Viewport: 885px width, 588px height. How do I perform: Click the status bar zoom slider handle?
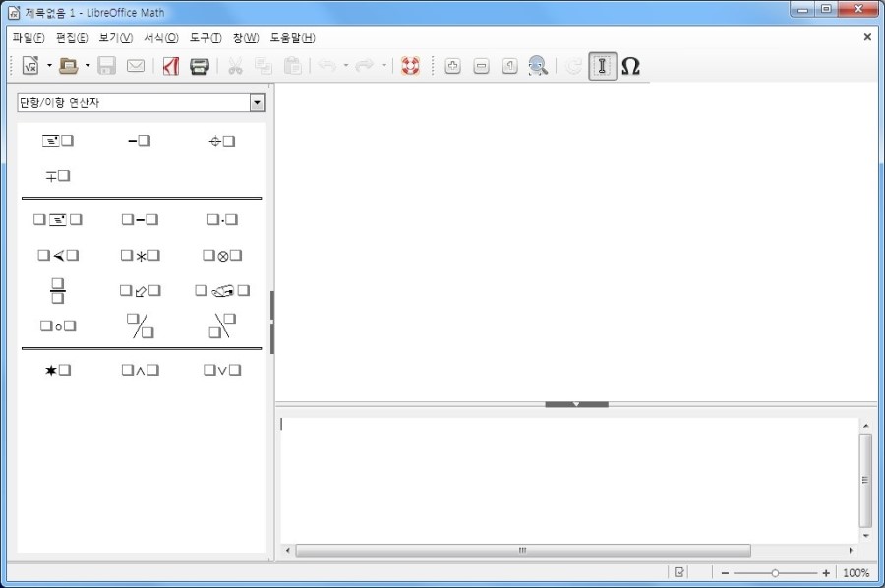(x=775, y=573)
